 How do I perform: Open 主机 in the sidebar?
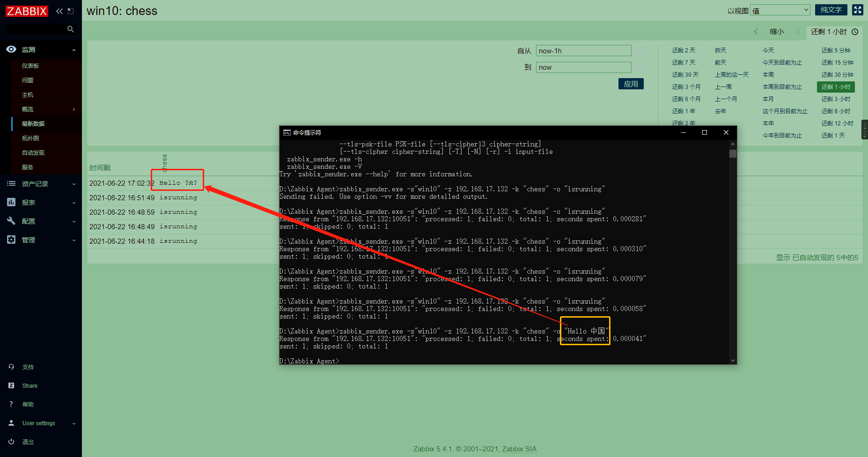[x=28, y=95]
